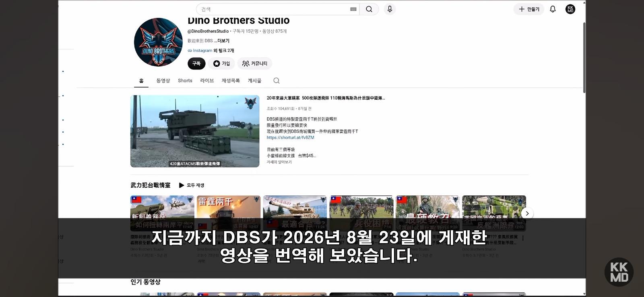This screenshot has width=644, height=297.
Task: Search within channel using tab-bar magnifier icon
Action: click(277, 81)
